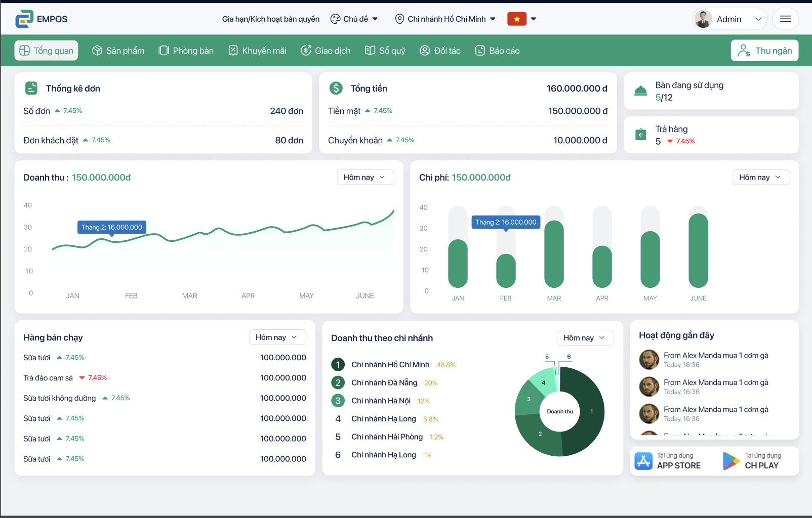Image resolution: width=812 pixels, height=518 pixels.
Task: Open the hamburger menu button
Action: click(x=785, y=19)
